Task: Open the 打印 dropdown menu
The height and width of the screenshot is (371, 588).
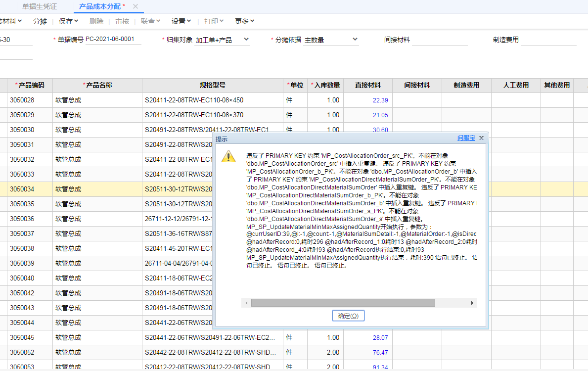Action: (x=214, y=21)
